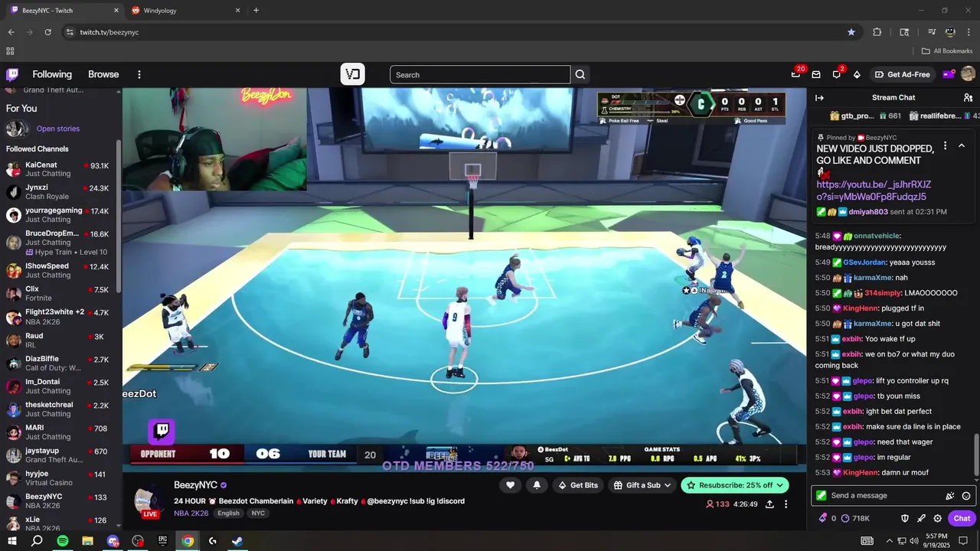Click the video stream player
The width and height of the screenshot is (980, 551).
click(464, 279)
